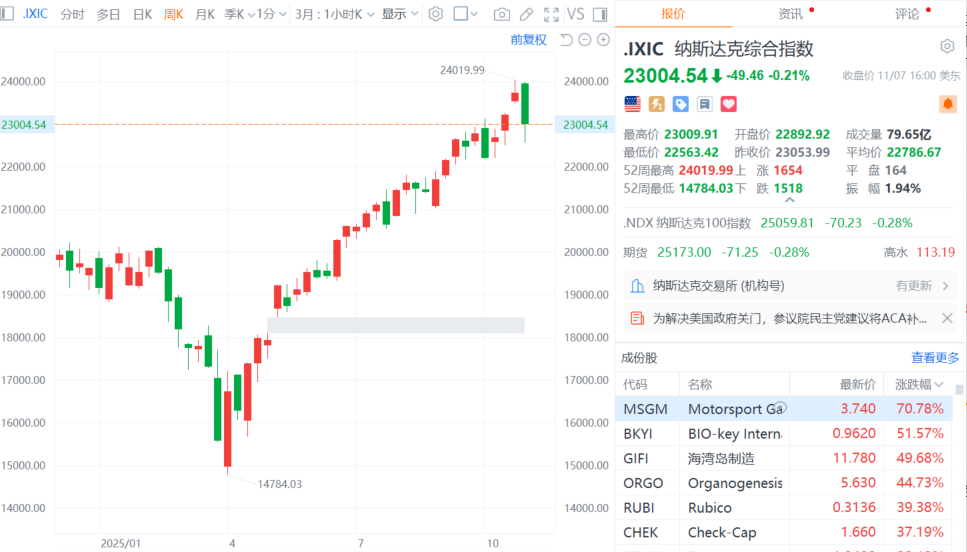Toggle the red heart favorite icon

(728, 104)
